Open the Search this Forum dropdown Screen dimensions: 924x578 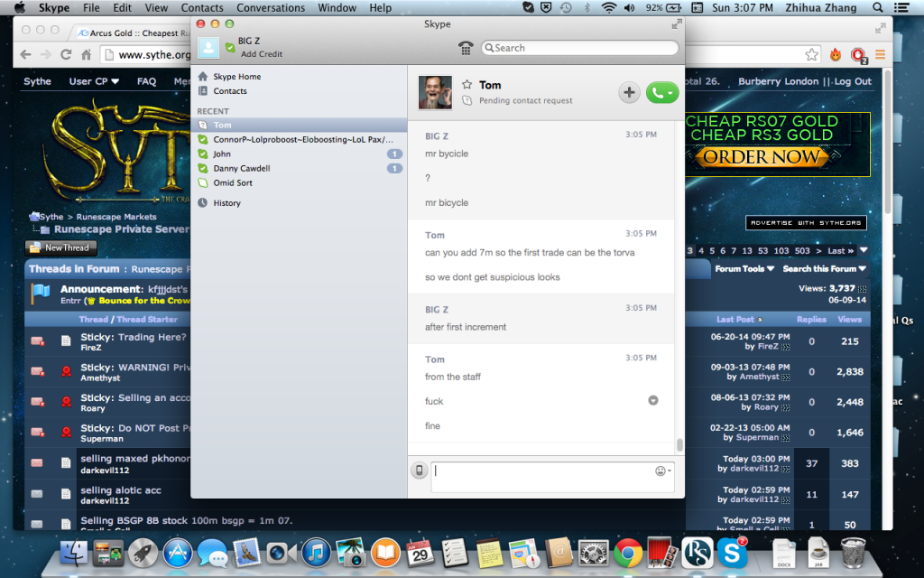(824, 268)
